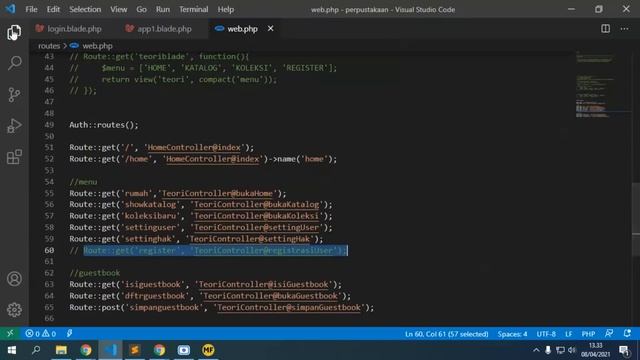The image size is (640, 360).
Task: Open the Run menu
Action: pyautogui.click(x=162, y=9)
